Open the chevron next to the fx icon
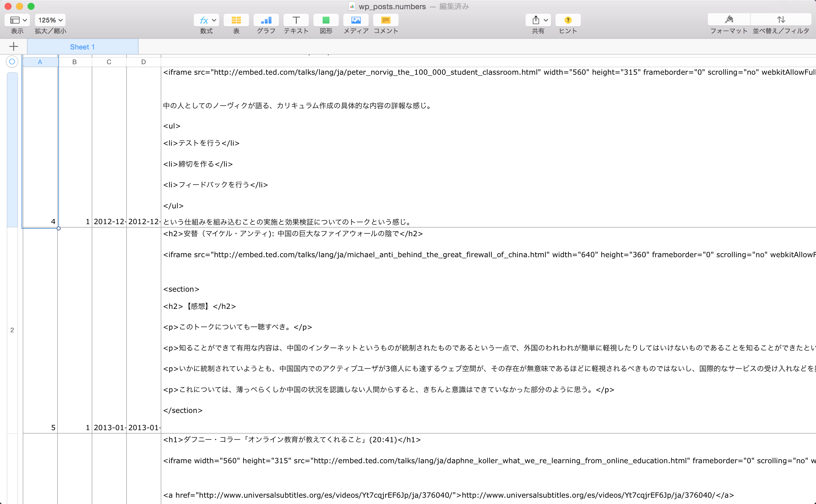 click(x=214, y=20)
